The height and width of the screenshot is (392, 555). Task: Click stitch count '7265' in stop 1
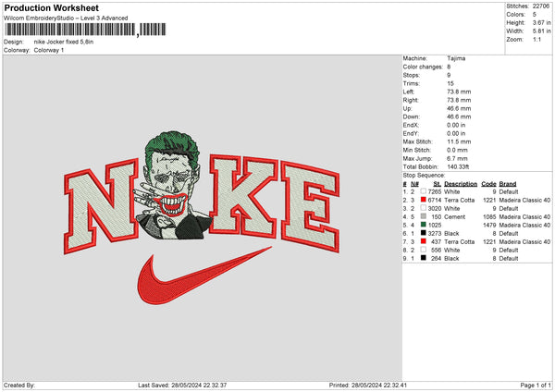click(x=435, y=191)
